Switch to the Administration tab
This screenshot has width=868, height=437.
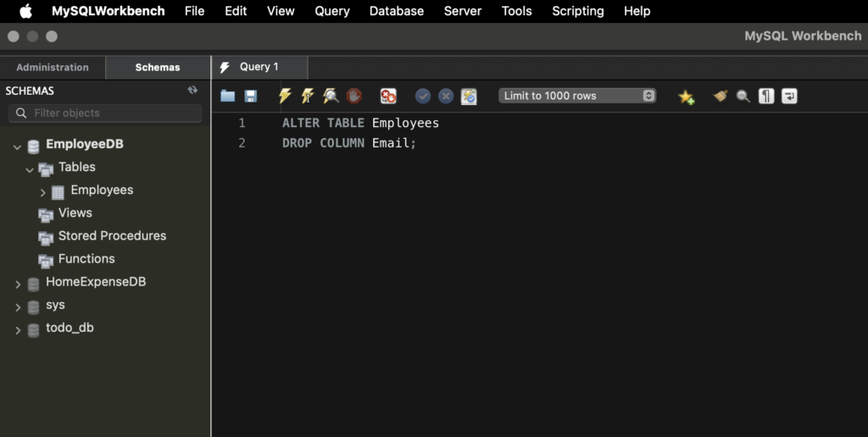[53, 68]
